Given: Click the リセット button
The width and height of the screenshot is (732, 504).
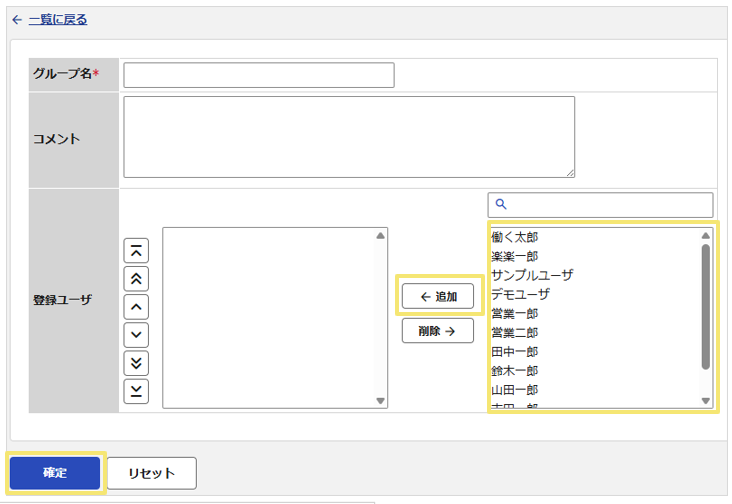Looking at the screenshot, I should coord(152,473).
